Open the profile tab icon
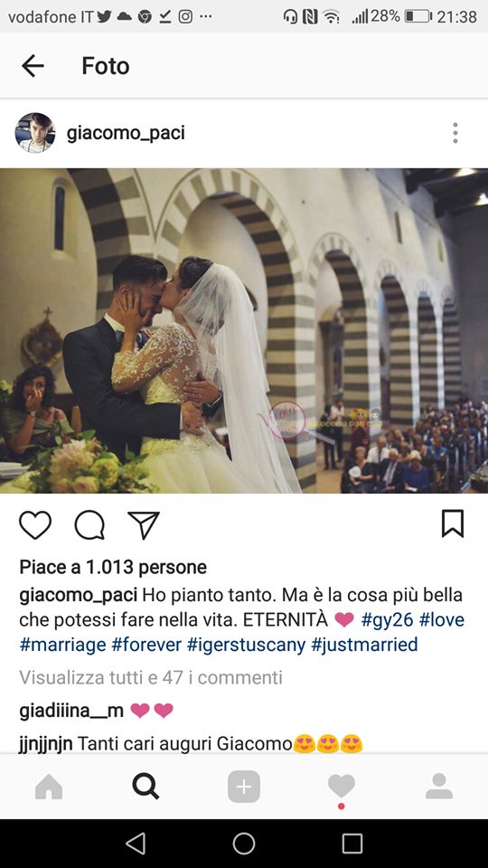Image resolution: width=488 pixels, height=868 pixels. click(439, 787)
